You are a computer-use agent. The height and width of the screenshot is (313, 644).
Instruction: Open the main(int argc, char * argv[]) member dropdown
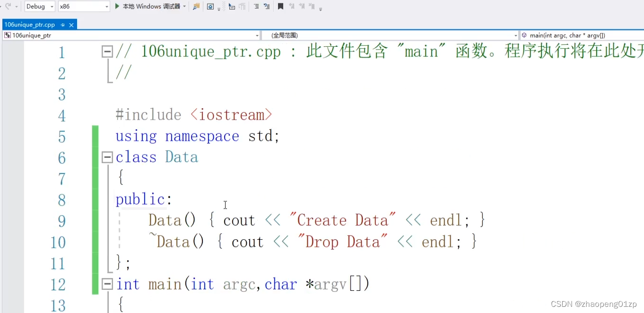582,35
